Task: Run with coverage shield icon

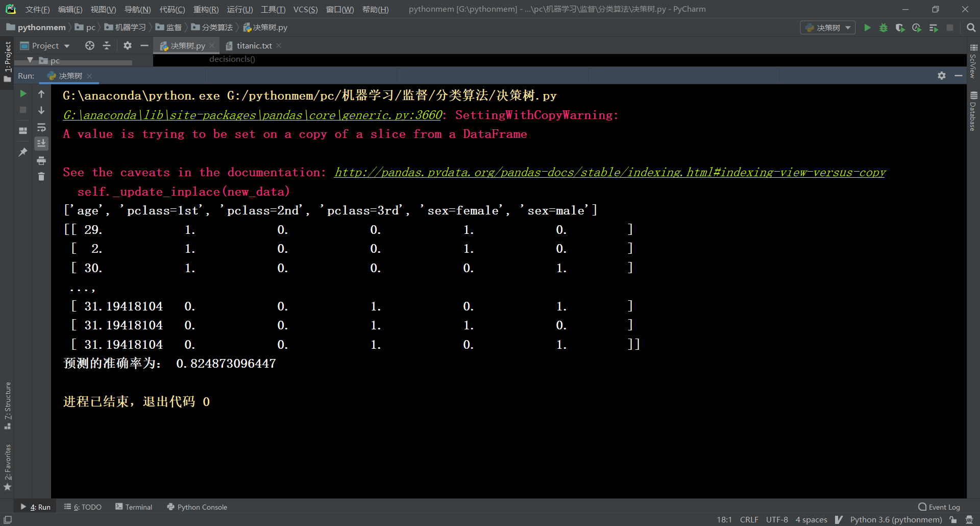Action: click(x=900, y=28)
